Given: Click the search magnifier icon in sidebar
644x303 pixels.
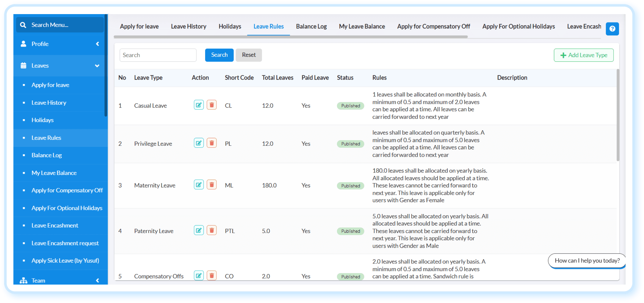Looking at the screenshot, I should pos(23,25).
